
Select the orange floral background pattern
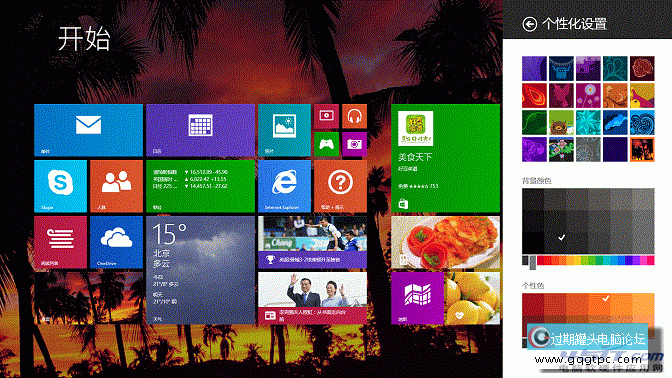[615, 96]
